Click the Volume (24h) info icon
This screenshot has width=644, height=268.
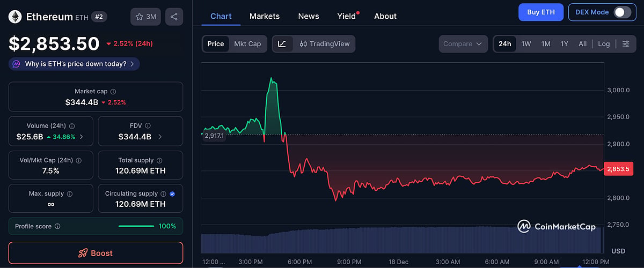click(x=72, y=126)
